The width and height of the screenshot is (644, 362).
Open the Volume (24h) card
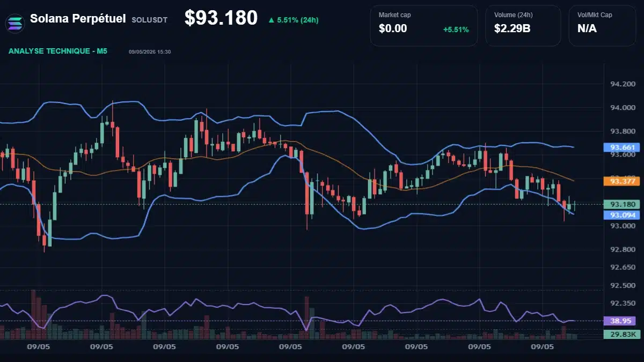click(x=523, y=25)
